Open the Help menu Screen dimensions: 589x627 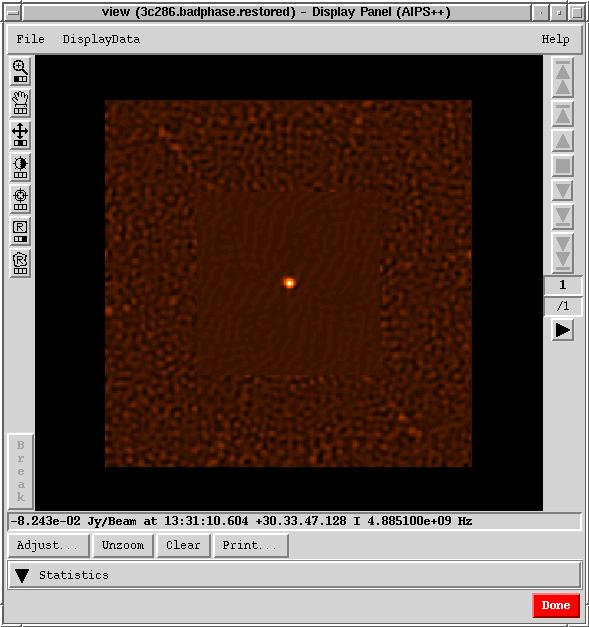click(x=555, y=39)
